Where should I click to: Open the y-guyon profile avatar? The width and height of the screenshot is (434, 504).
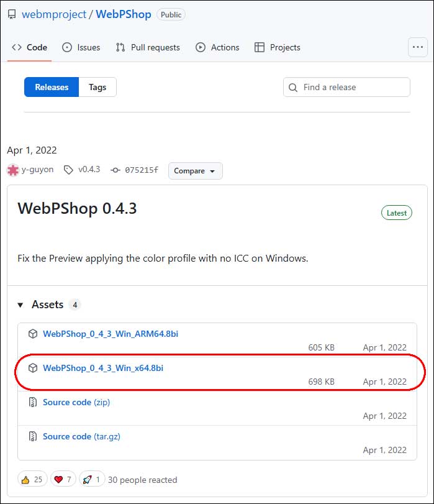tap(12, 170)
